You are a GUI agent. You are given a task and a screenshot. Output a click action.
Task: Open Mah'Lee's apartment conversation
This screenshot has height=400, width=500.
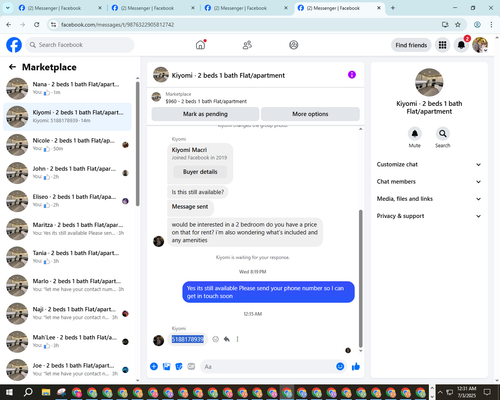pos(67,341)
